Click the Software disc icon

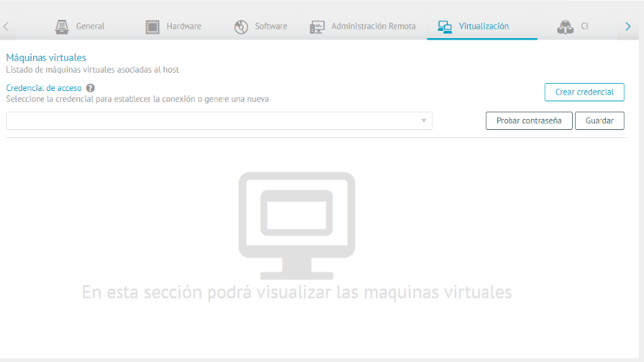pos(241,26)
